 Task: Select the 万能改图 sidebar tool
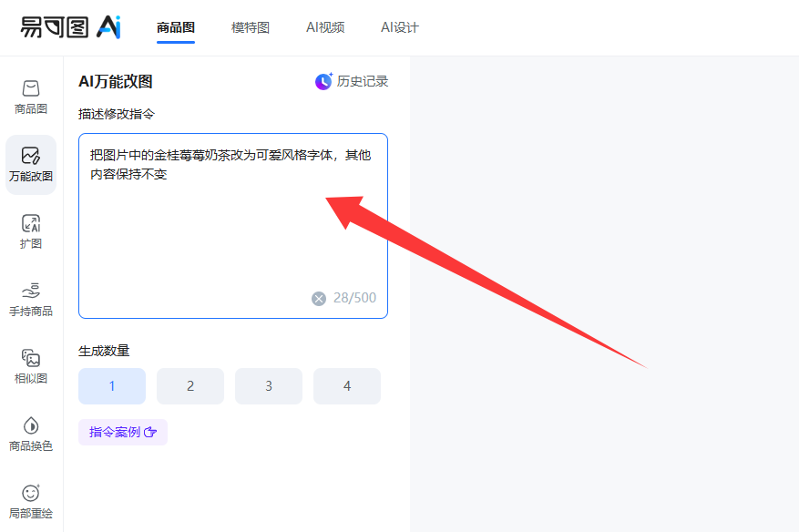(31, 165)
